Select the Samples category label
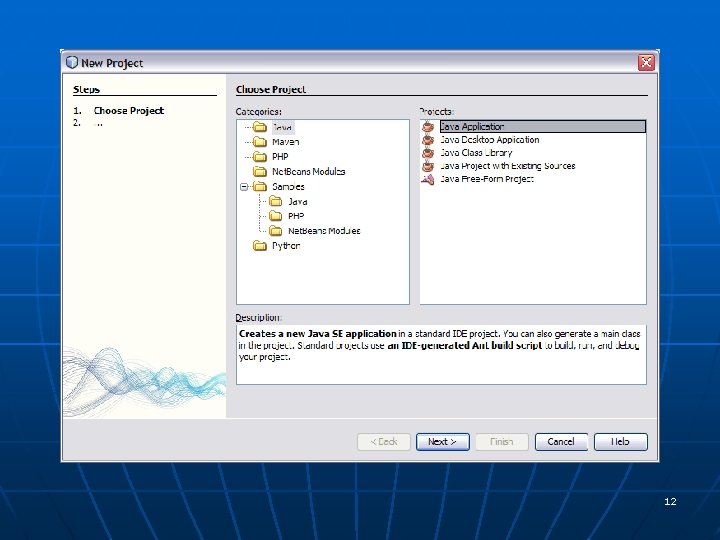Viewport: 720px width, 540px height. pos(288,186)
